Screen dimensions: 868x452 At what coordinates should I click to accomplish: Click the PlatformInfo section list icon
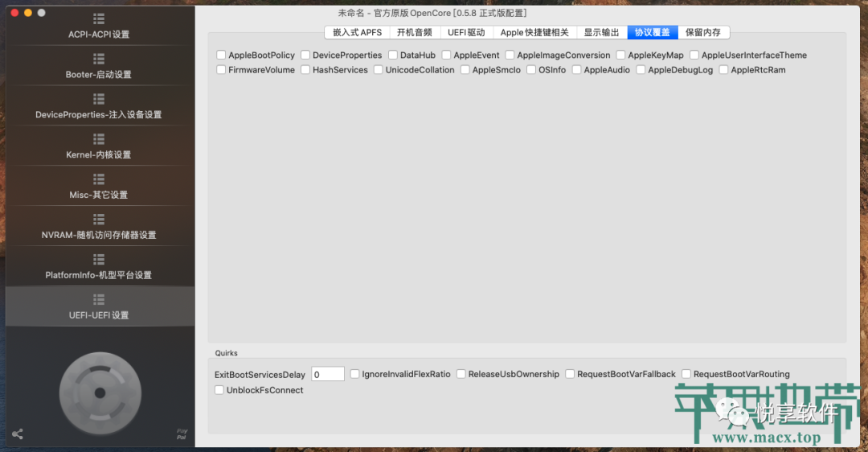pyautogui.click(x=99, y=259)
